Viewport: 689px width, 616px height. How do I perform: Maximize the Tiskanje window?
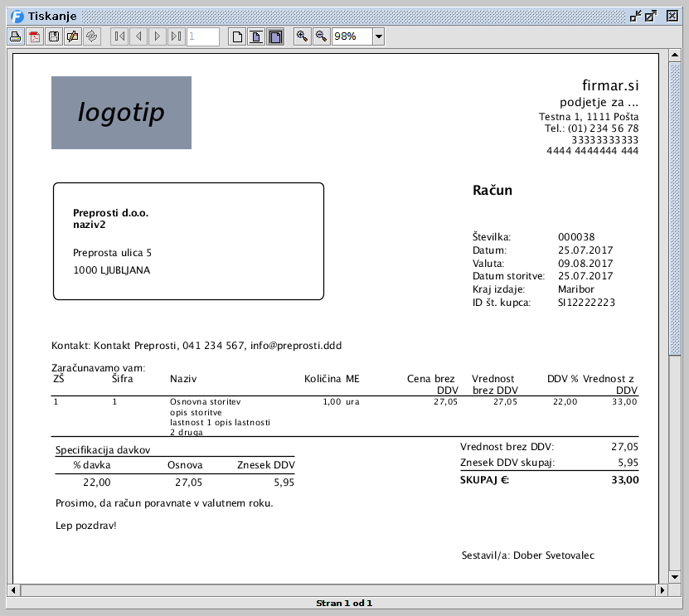tap(651, 16)
